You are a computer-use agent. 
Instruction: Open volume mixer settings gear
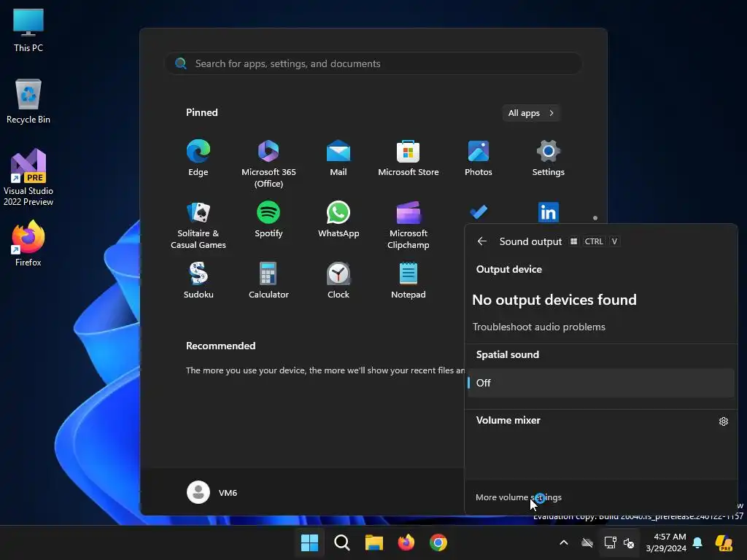click(x=723, y=421)
